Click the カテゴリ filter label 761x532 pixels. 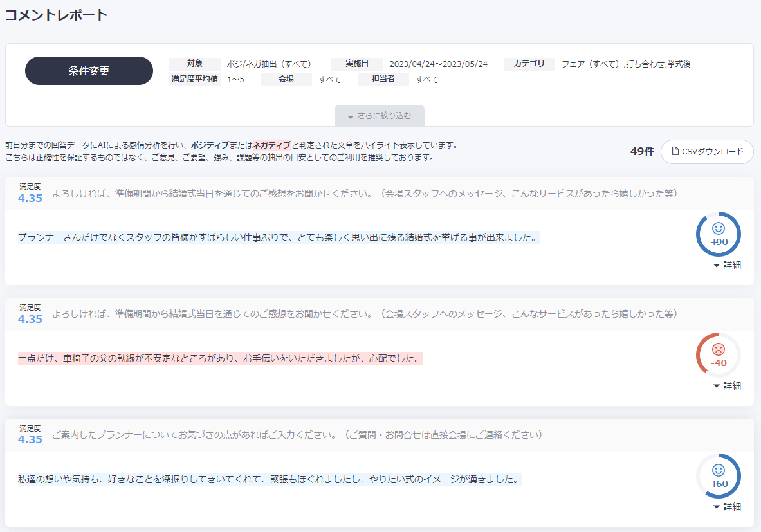click(529, 64)
